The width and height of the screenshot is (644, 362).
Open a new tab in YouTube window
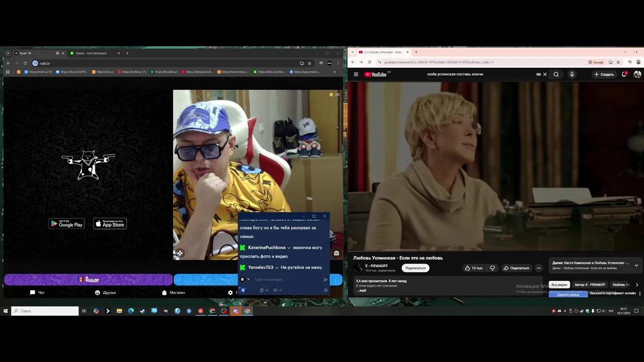[416, 52]
